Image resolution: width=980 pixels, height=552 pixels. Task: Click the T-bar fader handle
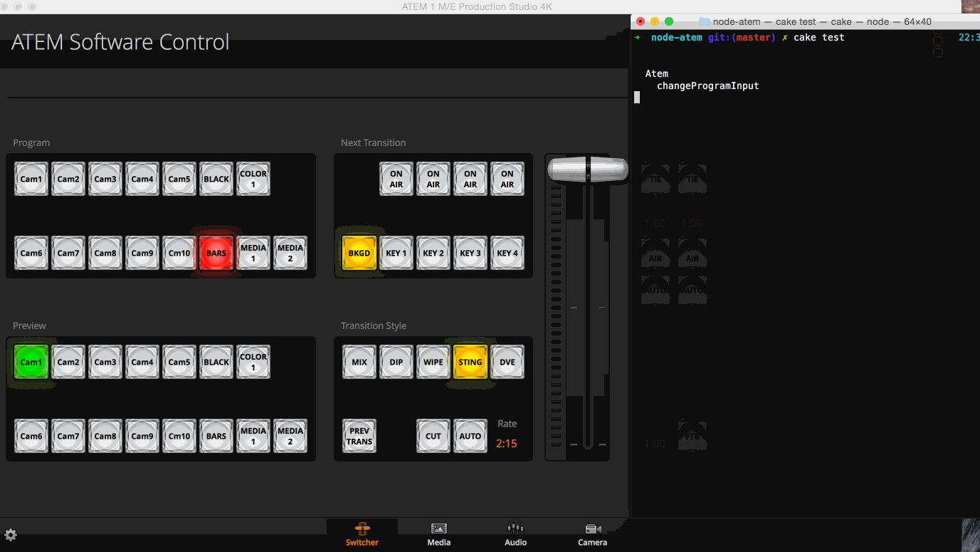[x=587, y=169]
